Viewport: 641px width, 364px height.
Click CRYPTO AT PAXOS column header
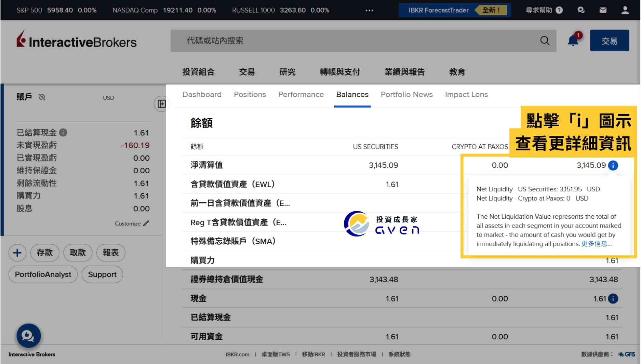click(480, 147)
